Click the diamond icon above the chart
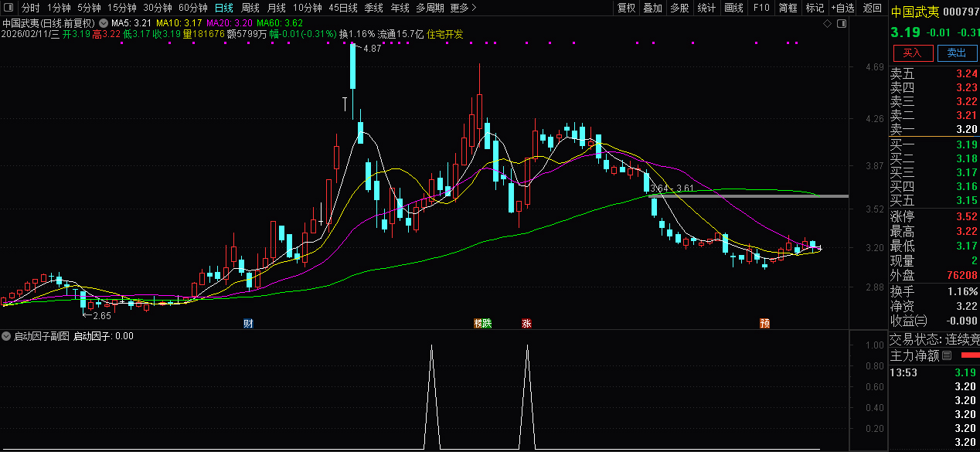 click(x=827, y=24)
